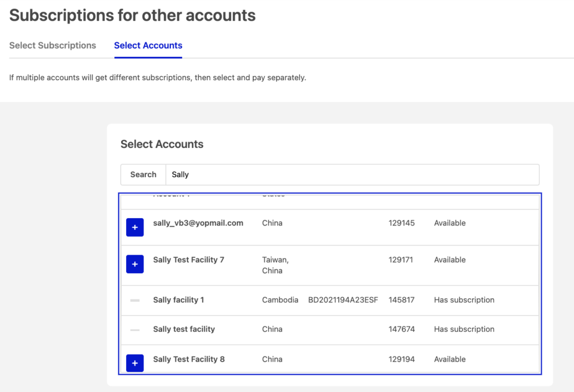Click the disabled minus icon for Sally test facility
This screenshot has width=574, height=392.
coord(135,330)
